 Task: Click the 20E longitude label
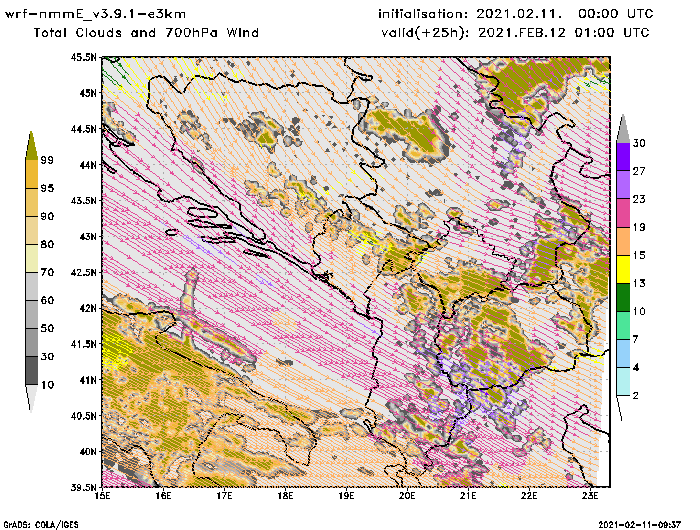tap(407, 497)
